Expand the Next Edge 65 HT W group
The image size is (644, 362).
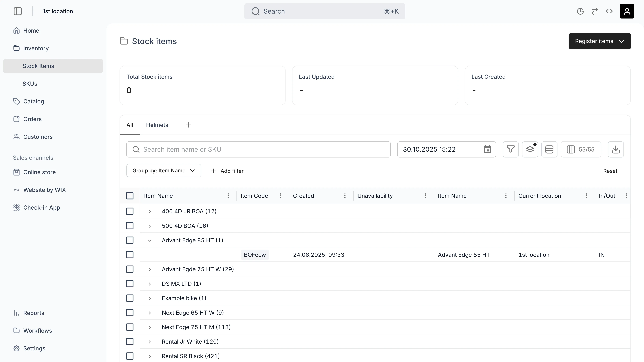click(150, 313)
